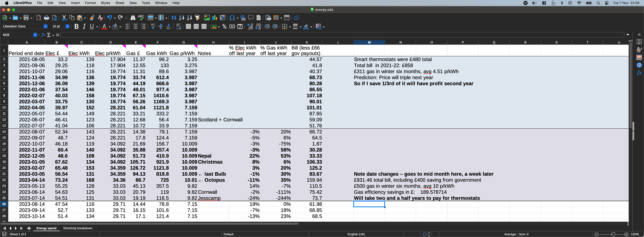This screenshot has height=237, width=644.
Task: Cut the selection with scissors icon
Action: (64, 18)
